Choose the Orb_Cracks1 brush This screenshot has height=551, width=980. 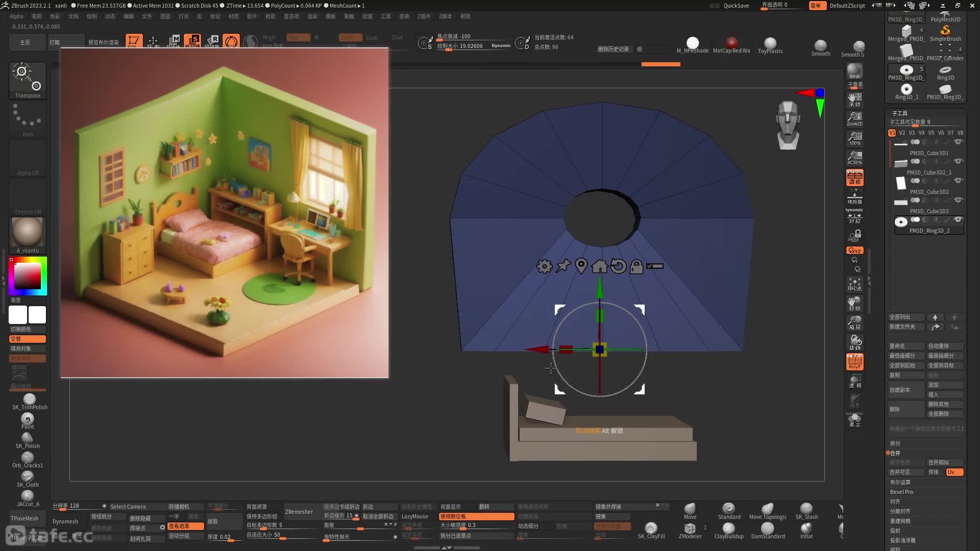coord(28,460)
